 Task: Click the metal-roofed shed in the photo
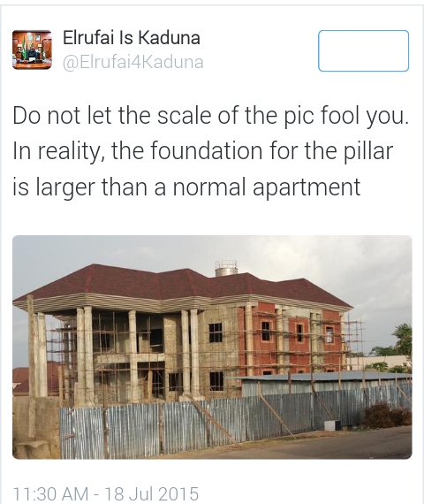tap(324, 384)
